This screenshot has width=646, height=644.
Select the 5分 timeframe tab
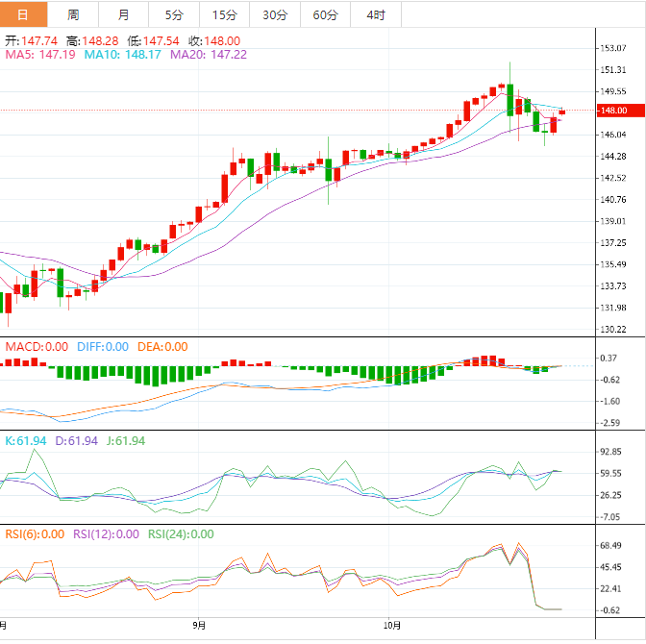[x=174, y=14]
